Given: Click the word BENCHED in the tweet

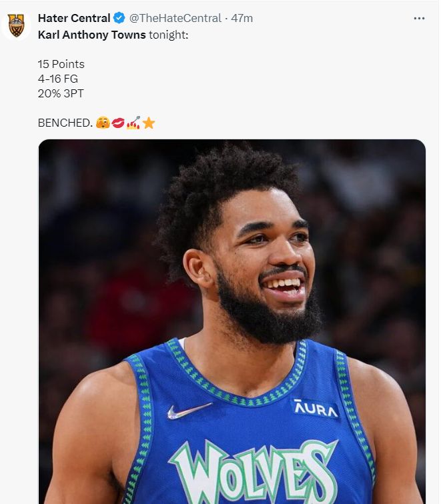Looking at the screenshot, I should point(65,123).
